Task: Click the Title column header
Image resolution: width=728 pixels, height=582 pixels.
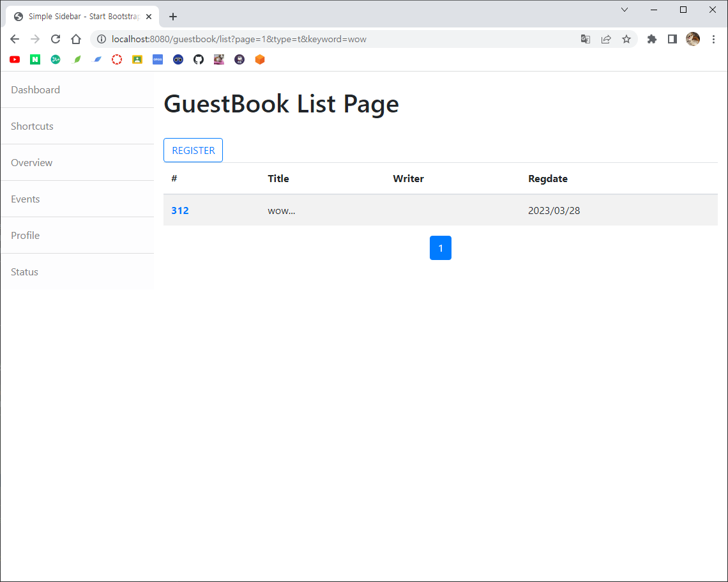Action: [x=278, y=179]
